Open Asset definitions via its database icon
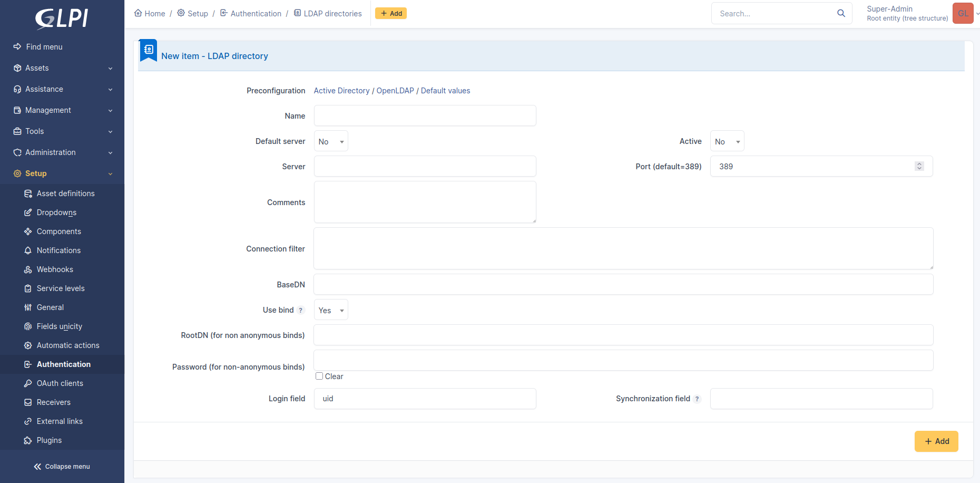Image resolution: width=980 pixels, height=483 pixels. (28, 194)
